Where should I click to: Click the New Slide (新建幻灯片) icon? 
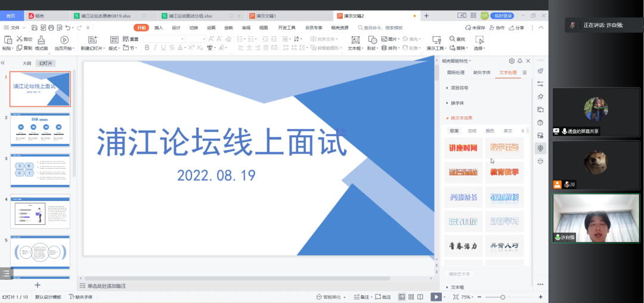pos(93,39)
